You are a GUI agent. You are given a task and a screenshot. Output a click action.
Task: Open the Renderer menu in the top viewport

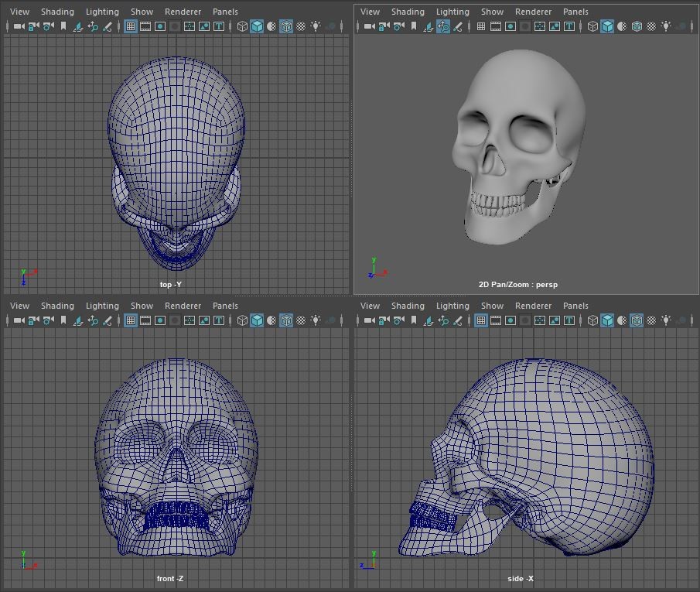click(183, 12)
